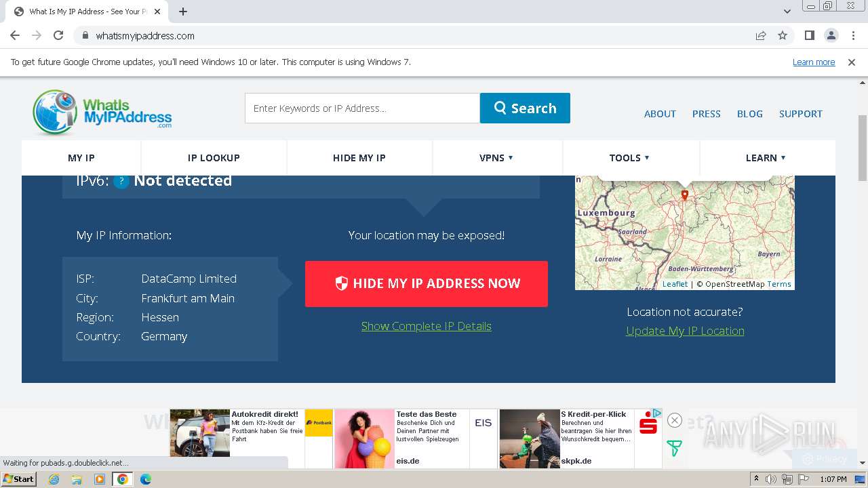Screen dimensions: 868x488
Task: Open the map Terms link
Action: pos(779,284)
